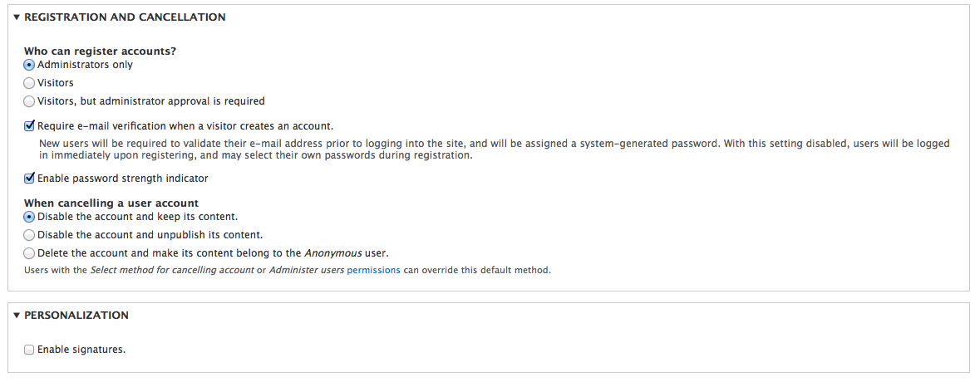Open the permissions link

tap(373, 271)
